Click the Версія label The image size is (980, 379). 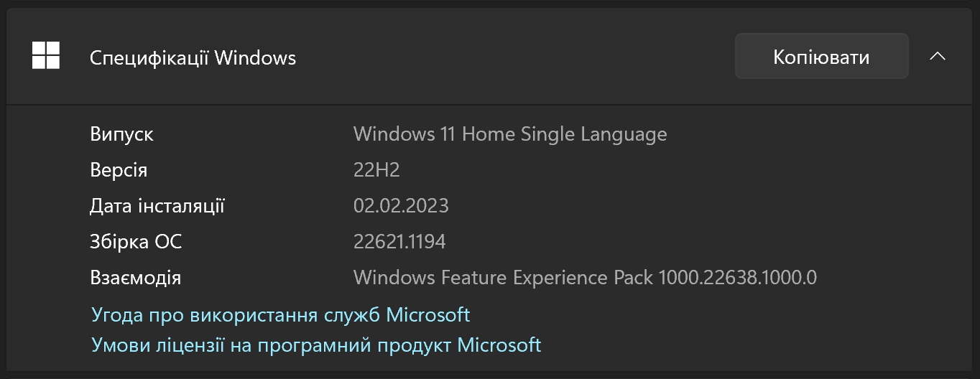[x=119, y=170]
